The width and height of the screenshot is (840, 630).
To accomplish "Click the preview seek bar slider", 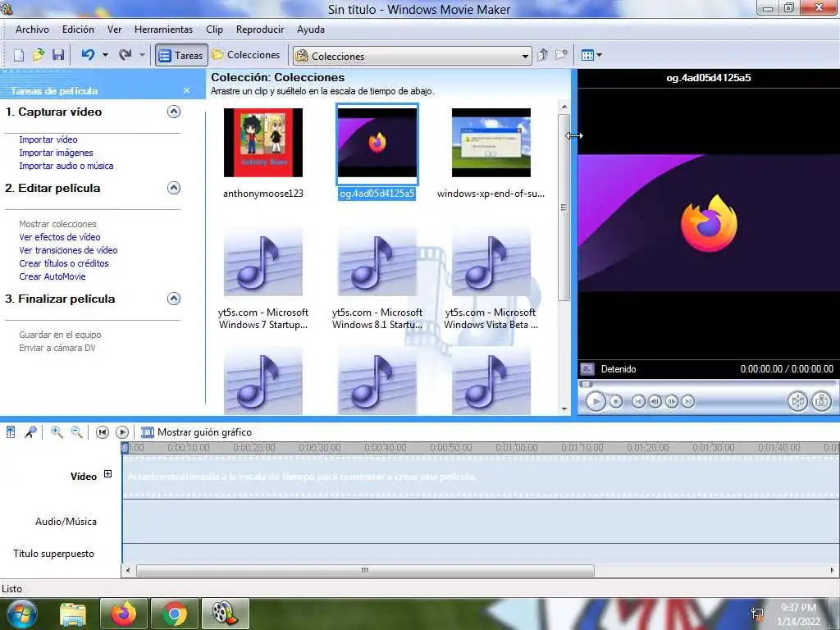I will click(586, 384).
